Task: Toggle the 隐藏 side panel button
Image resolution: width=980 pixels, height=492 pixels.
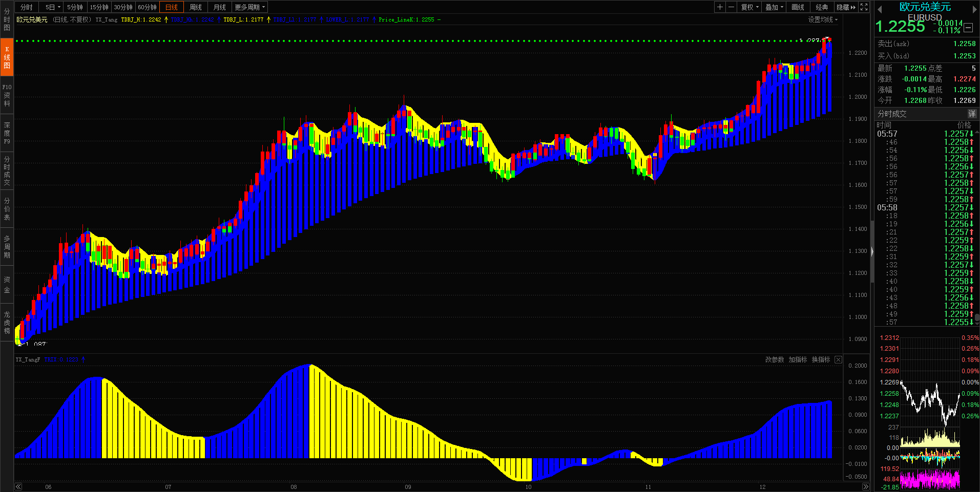Action: click(x=846, y=7)
